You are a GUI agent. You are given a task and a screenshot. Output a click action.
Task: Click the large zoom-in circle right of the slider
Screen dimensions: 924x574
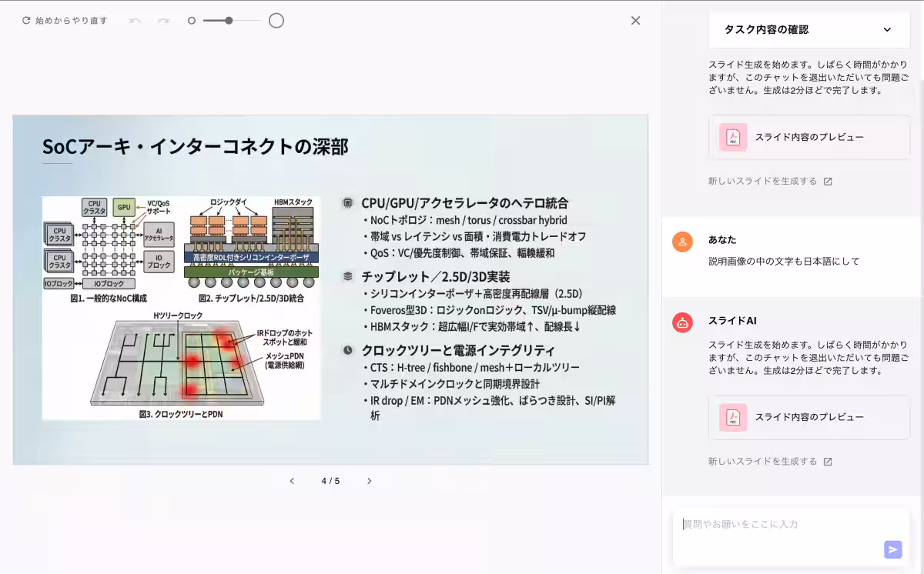(x=276, y=21)
